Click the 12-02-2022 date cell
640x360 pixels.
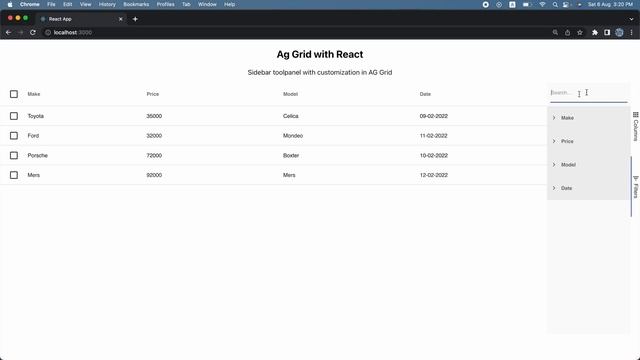[433, 175]
